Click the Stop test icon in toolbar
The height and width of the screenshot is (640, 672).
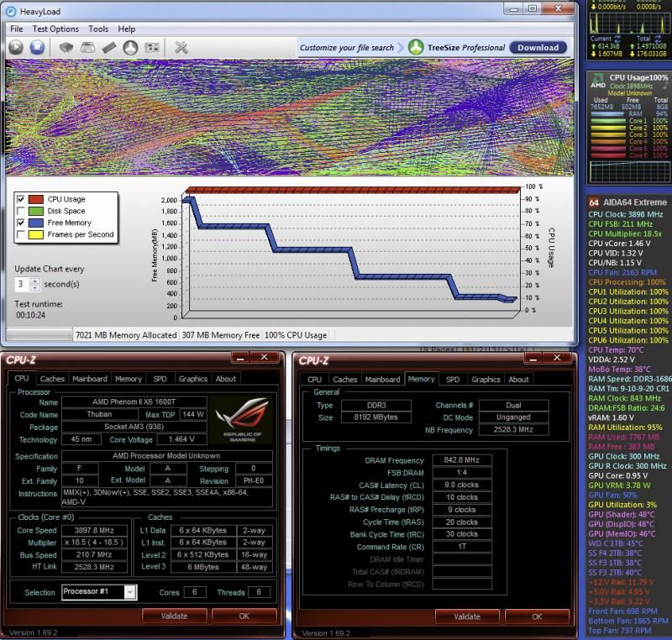pos(37,47)
